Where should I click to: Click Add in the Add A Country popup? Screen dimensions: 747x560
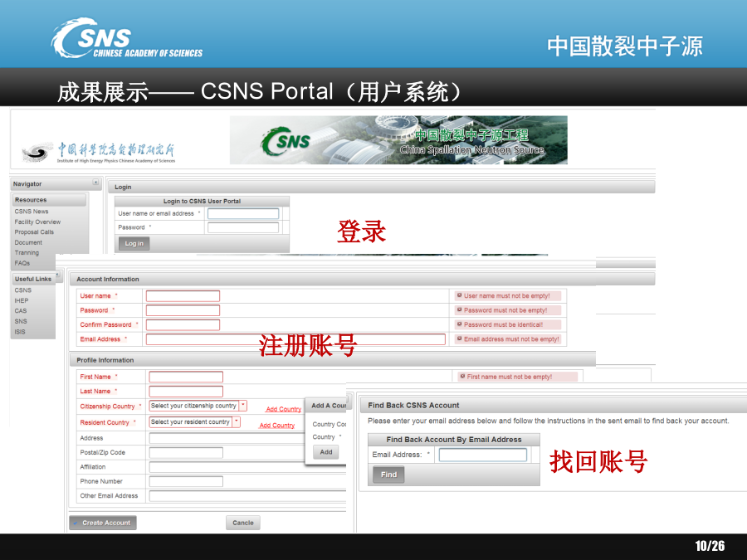tap(326, 452)
